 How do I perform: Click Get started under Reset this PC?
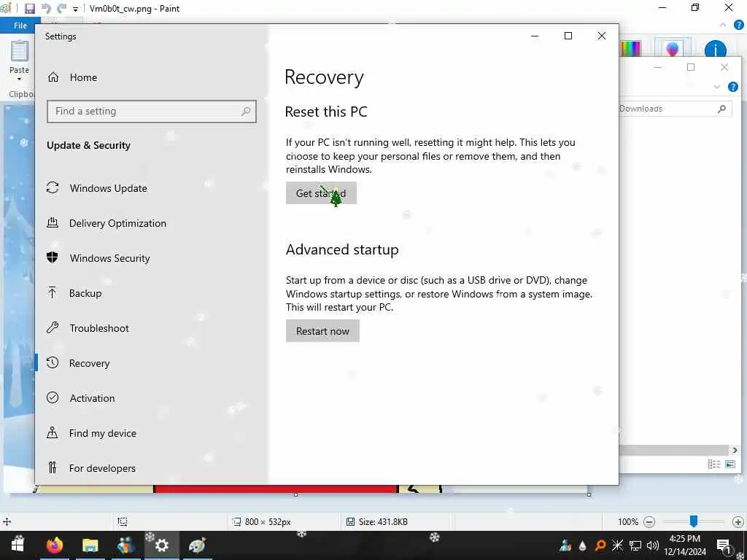(321, 192)
